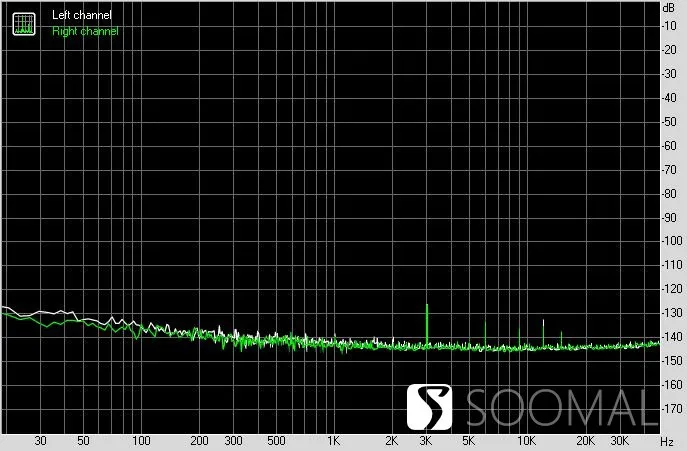687x451 pixels.
Task: Click the 'Hz' axis unit label
Action: 667,441
